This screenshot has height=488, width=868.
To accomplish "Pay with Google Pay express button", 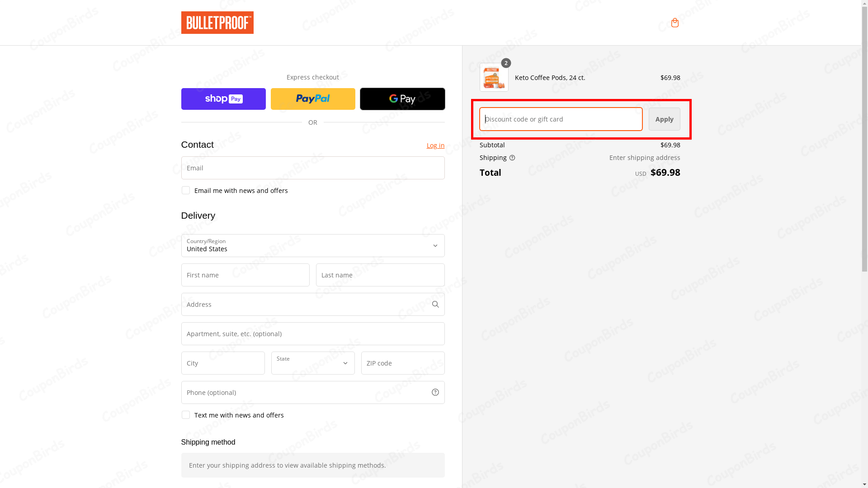I will point(402,99).
